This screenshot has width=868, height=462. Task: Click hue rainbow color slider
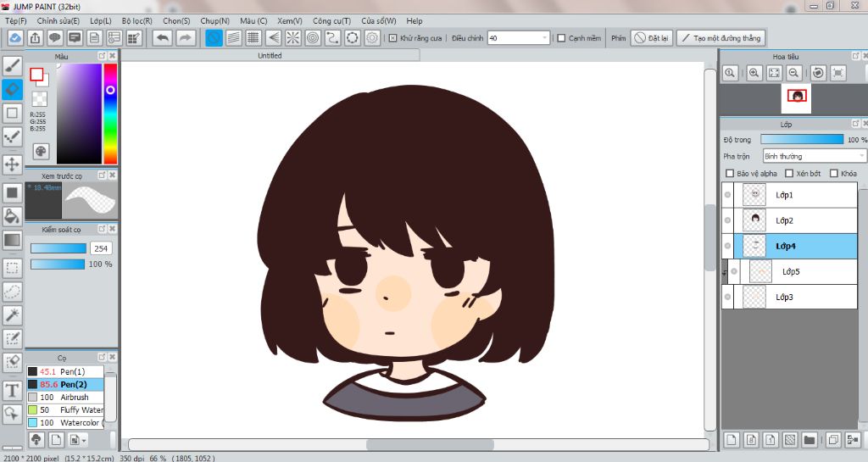[110, 114]
